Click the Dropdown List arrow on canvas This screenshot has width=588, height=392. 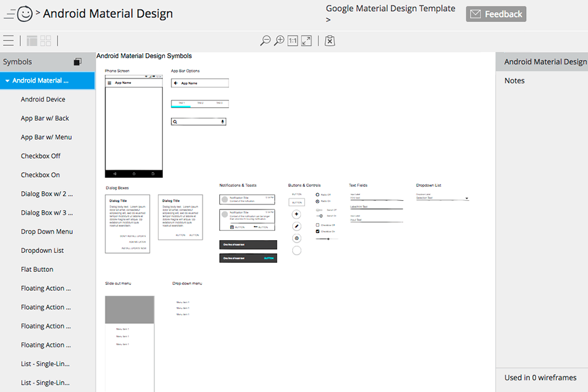[467, 198]
